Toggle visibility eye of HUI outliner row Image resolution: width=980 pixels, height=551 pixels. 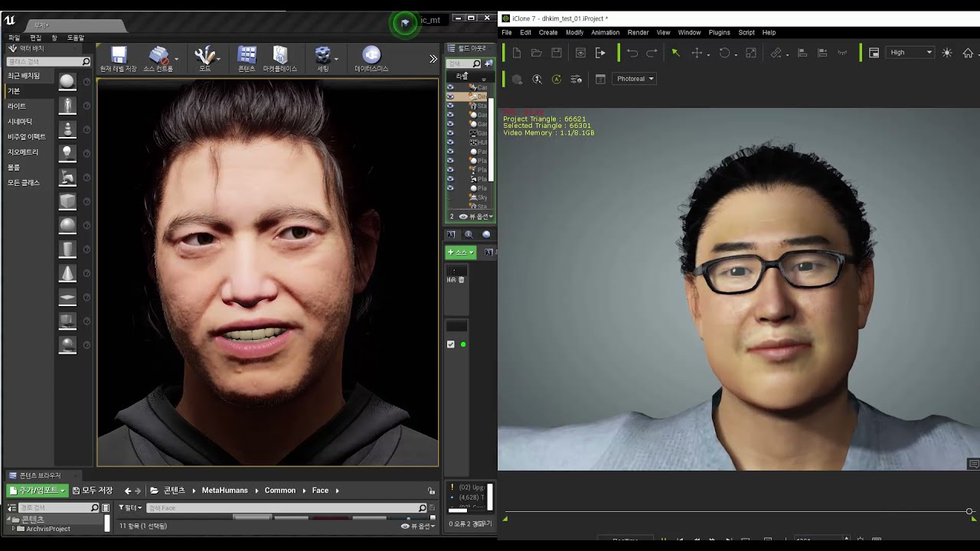tap(450, 142)
